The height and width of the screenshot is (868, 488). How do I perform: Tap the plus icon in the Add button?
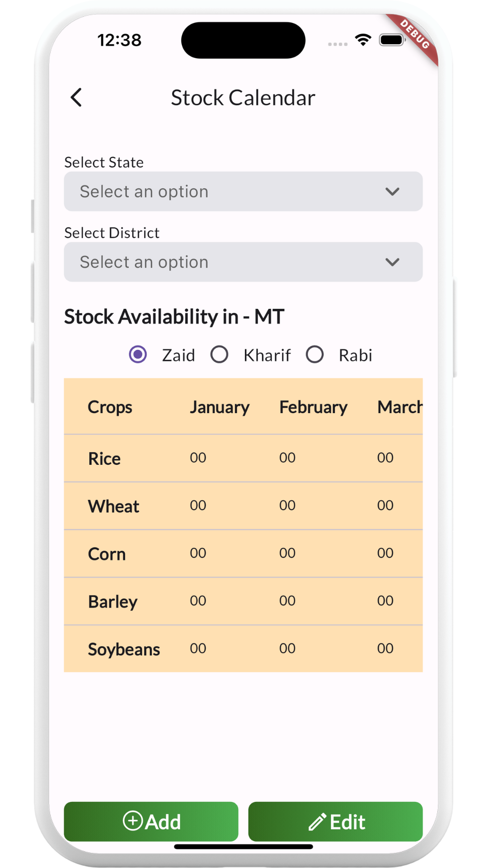click(x=133, y=821)
